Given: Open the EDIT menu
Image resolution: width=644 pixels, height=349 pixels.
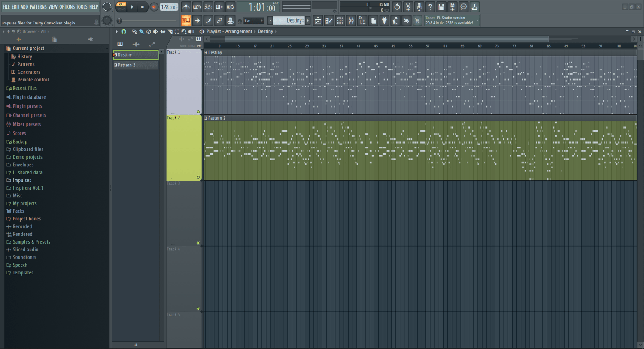Looking at the screenshot, I should click(x=15, y=7).
